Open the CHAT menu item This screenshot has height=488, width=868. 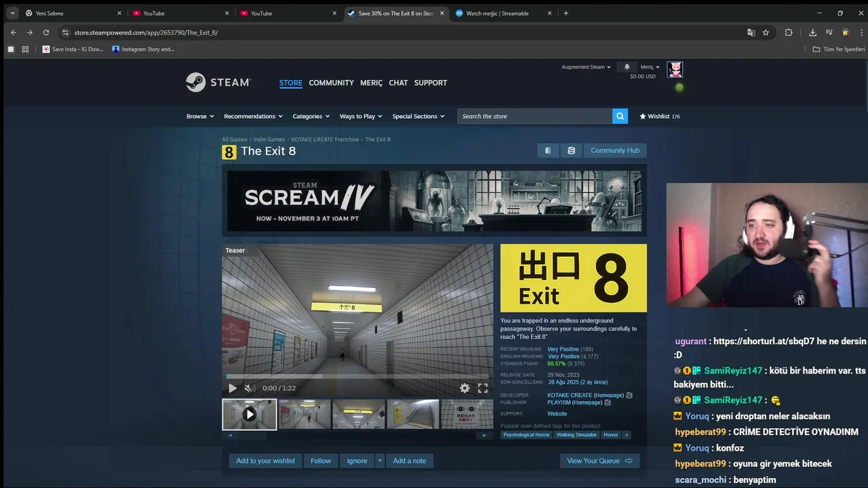[x=398, y=83]
